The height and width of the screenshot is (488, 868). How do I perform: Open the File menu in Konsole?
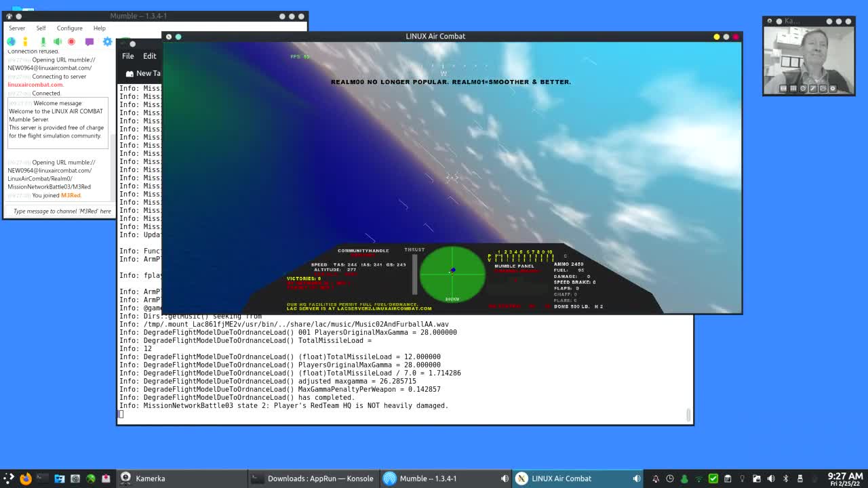click(127, 56)
